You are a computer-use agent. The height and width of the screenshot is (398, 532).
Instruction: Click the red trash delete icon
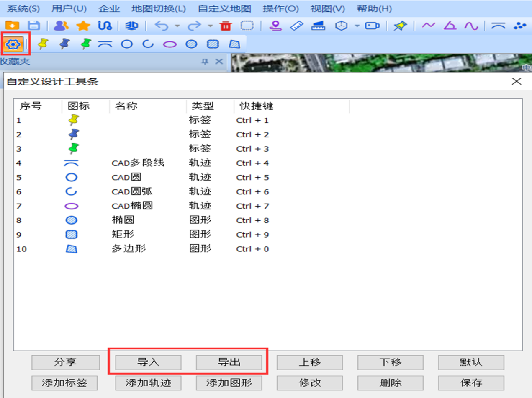click(226, 26)
